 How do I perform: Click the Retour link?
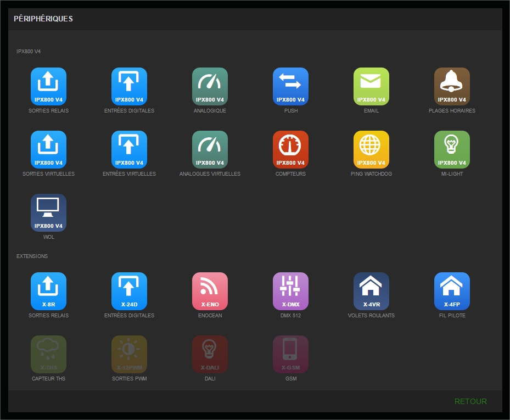[x=470, y=401]
